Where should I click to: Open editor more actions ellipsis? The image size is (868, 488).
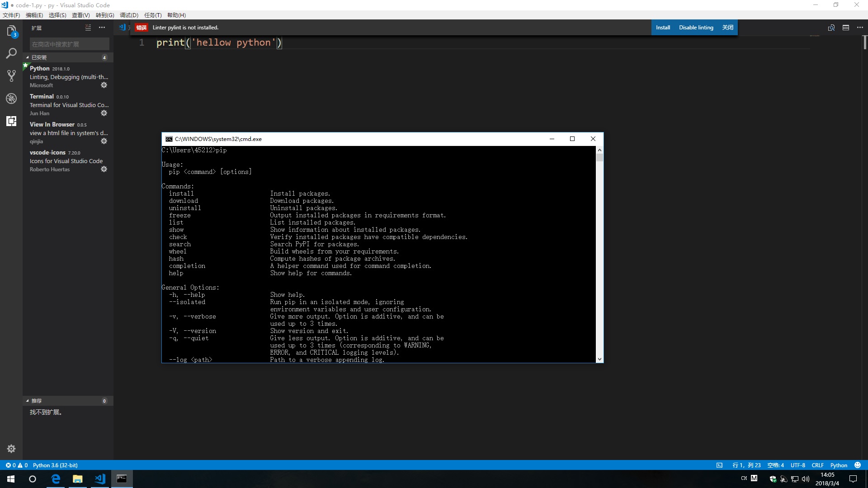coord(860,28)
